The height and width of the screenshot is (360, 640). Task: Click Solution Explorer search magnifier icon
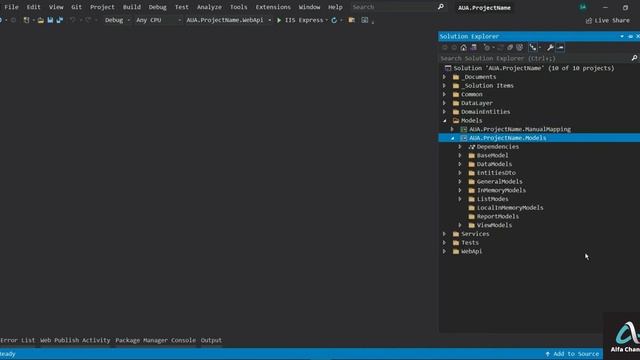click(x=634, y=58)
